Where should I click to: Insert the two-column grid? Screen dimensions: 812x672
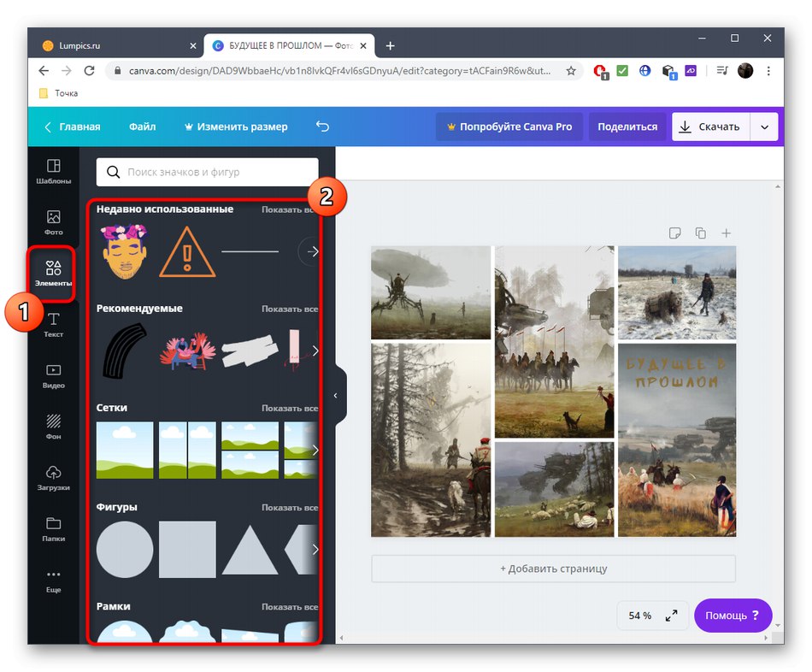tap(187, 451)
